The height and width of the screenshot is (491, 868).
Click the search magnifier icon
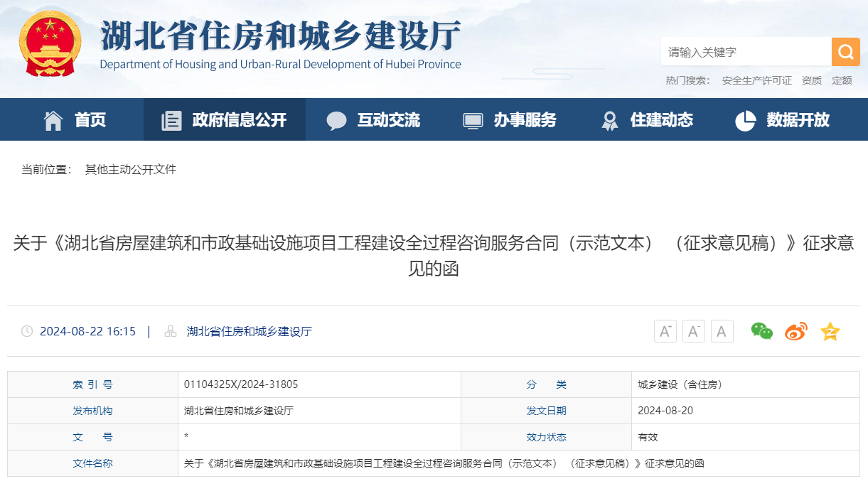click(x=845, y=51)
